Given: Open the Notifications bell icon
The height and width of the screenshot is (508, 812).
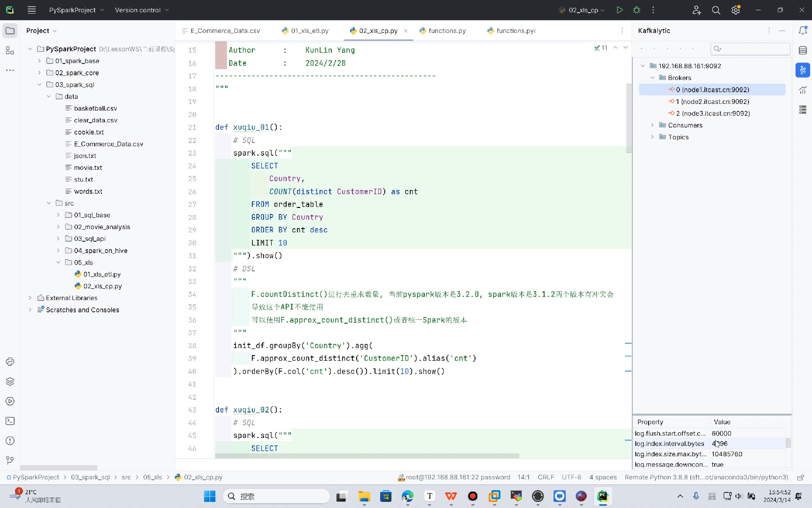Looking at the screenshot, I should (803, 31).
